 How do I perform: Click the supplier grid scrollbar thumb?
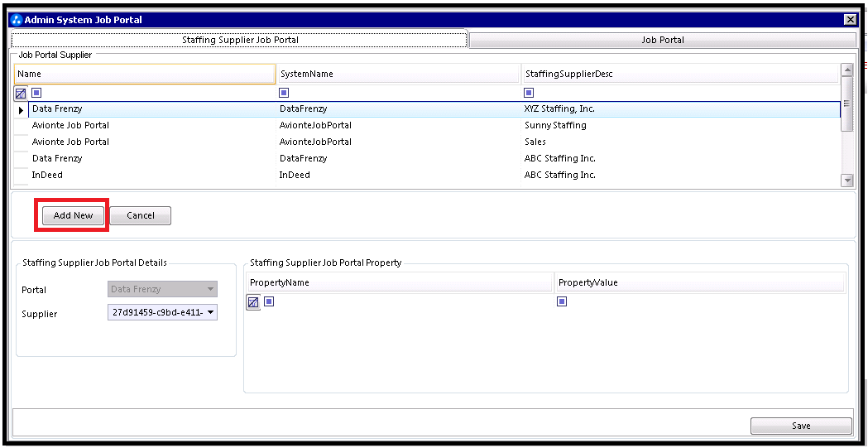coord(846,104)
